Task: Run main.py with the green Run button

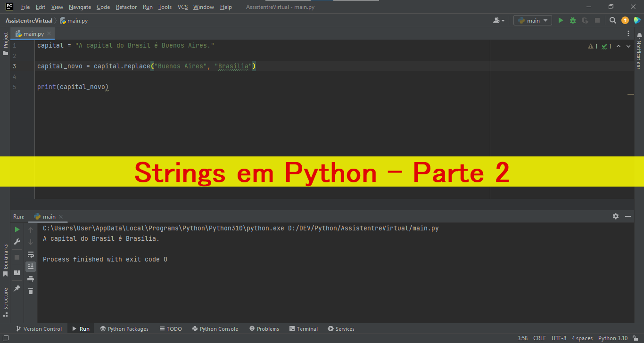Action: (x=561, y=20)
